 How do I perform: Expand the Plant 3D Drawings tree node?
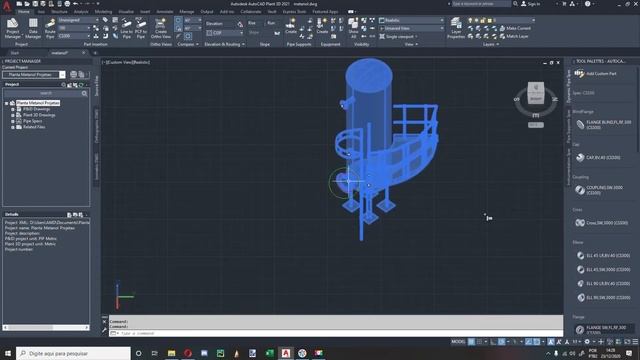tap(13, 116)
